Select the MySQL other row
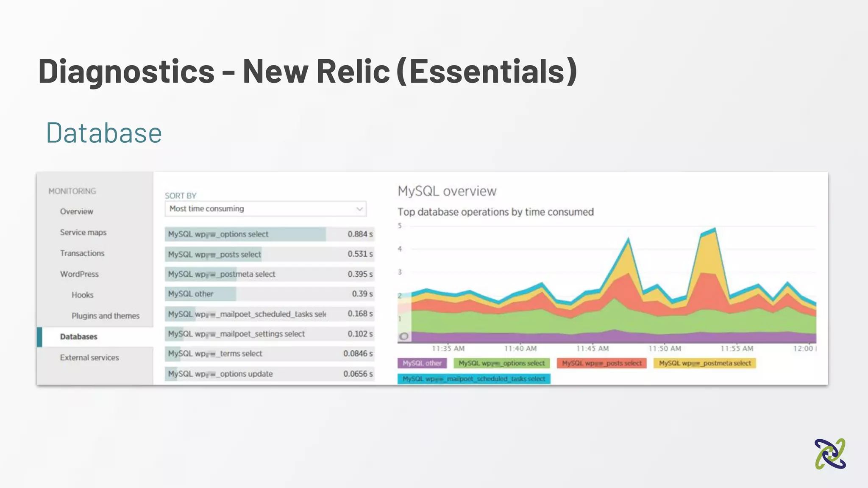Viewport: 868px width, 488px height. coord(270,294)
